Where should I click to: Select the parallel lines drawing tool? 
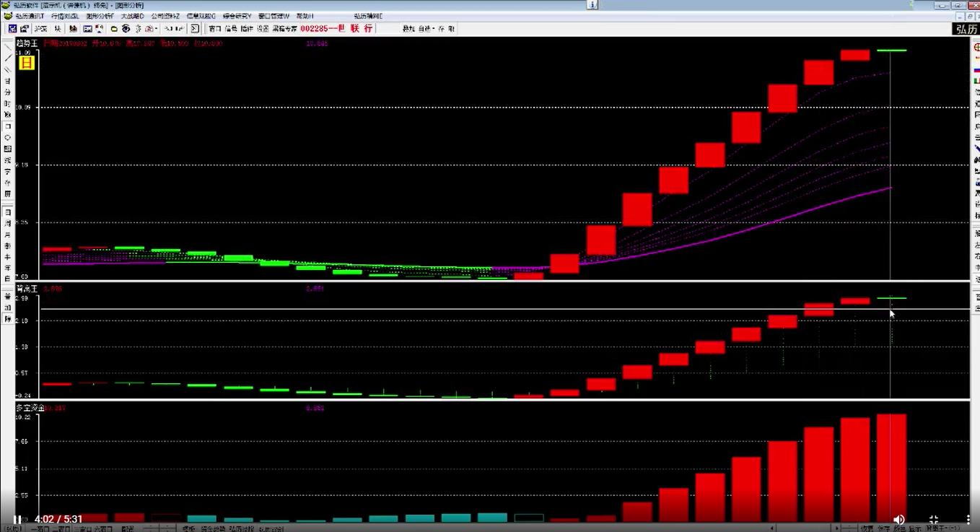coord(8,70)
